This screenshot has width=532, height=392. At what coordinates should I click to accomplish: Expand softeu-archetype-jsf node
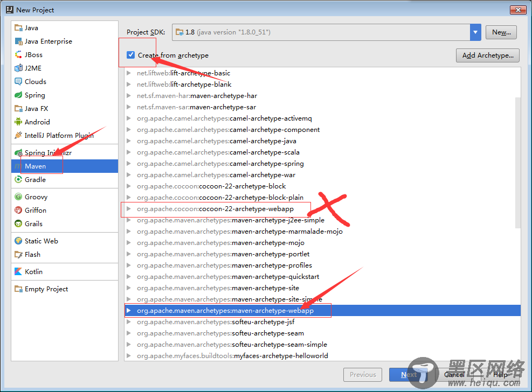[129, 322]
